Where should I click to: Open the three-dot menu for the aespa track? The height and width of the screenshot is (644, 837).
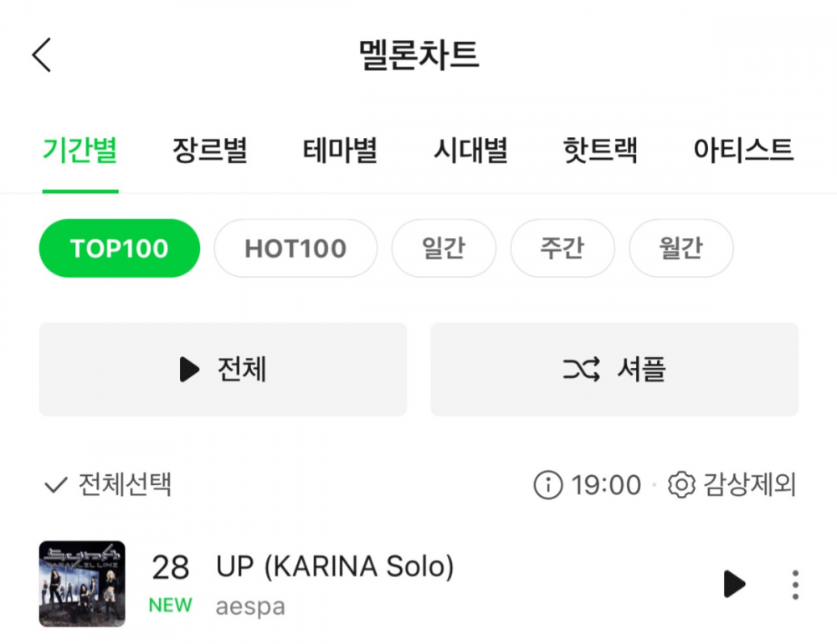(795, 585)
